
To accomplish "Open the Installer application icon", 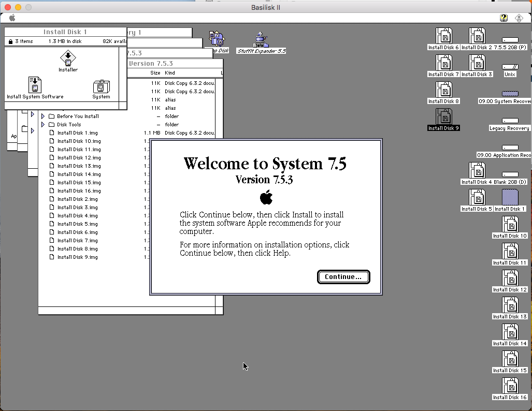I will 67,61.
